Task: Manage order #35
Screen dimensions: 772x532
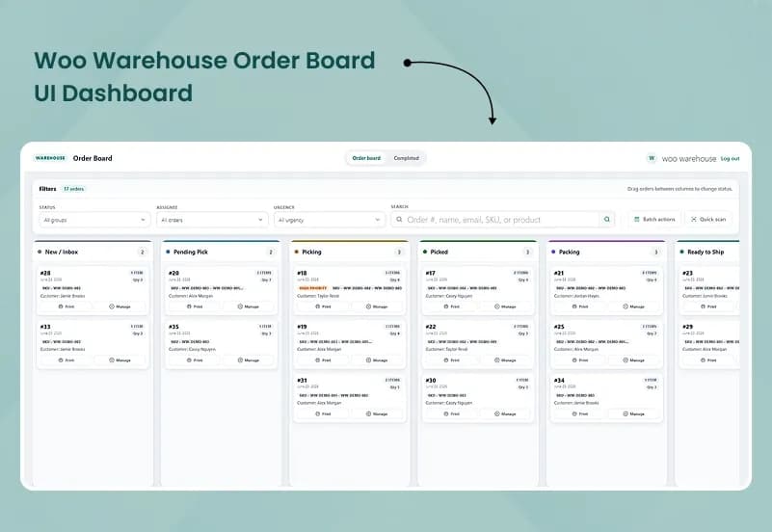Action: [248, 360]
